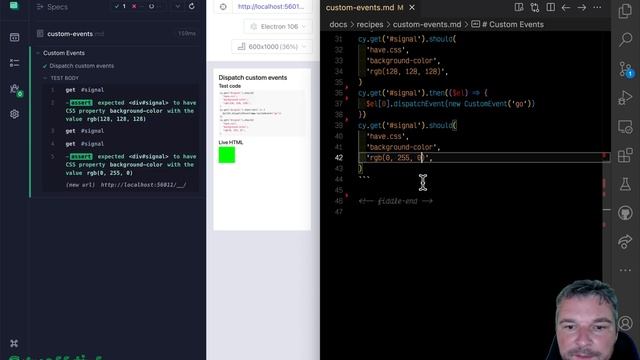The height and width of the screenshot is (360, 640).
Task: Open VS Code Explorer view
Action: tap(625, 11)
